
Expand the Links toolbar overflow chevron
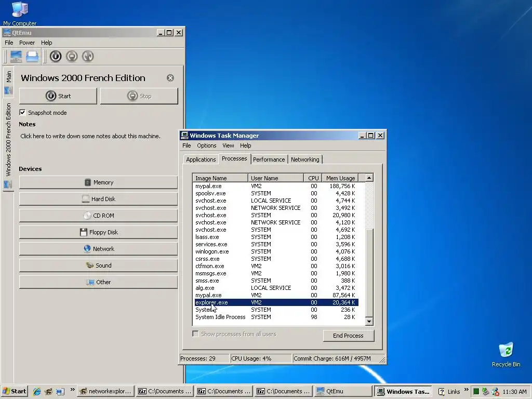point(466,390)
